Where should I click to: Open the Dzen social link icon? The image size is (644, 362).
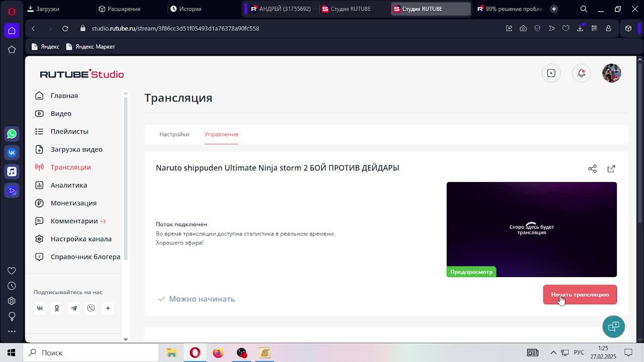tap(108, 308)
